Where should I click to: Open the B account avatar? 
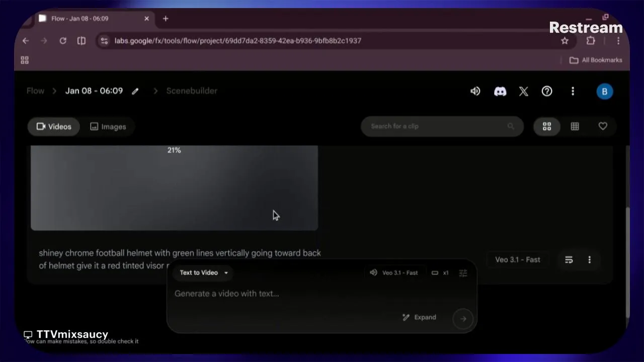coord(604,92)
